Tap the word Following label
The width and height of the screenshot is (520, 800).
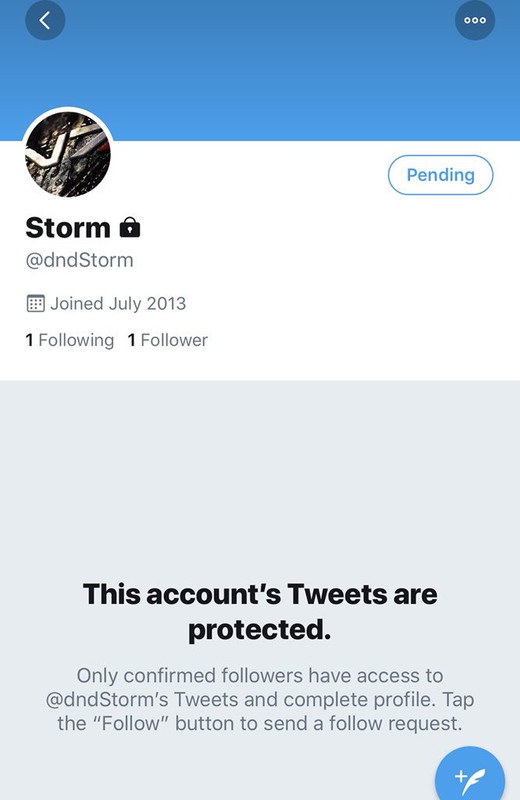tap(76, 340)
